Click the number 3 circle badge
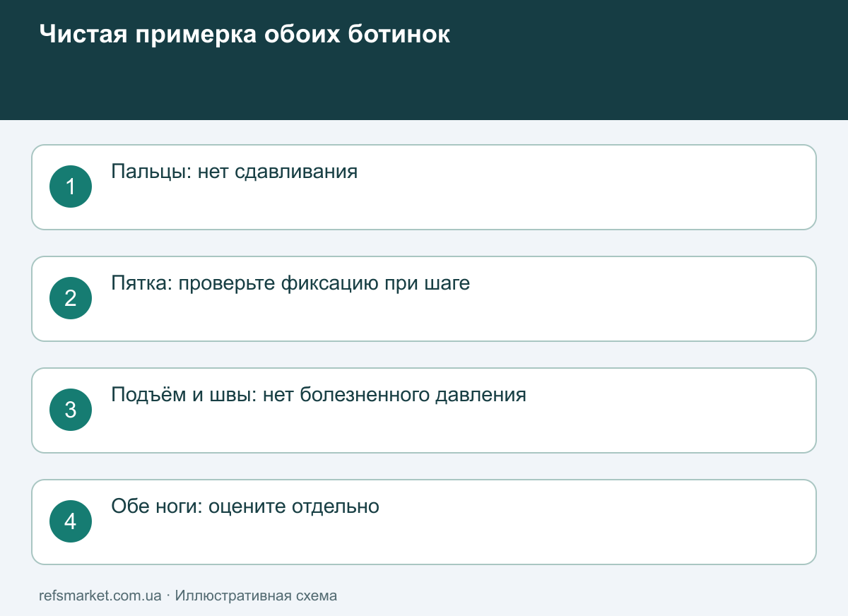This screenshot has width=848, height=616. pos(71,410)
